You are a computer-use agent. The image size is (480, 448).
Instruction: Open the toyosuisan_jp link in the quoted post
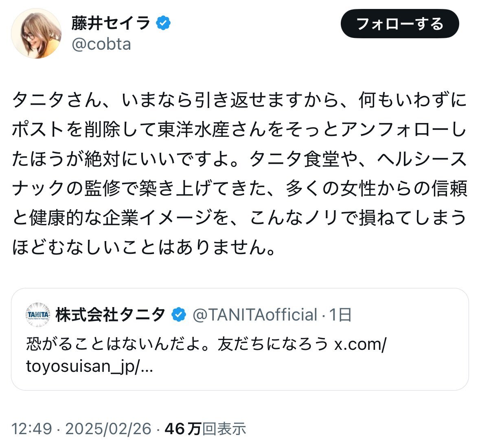(207, 355)
